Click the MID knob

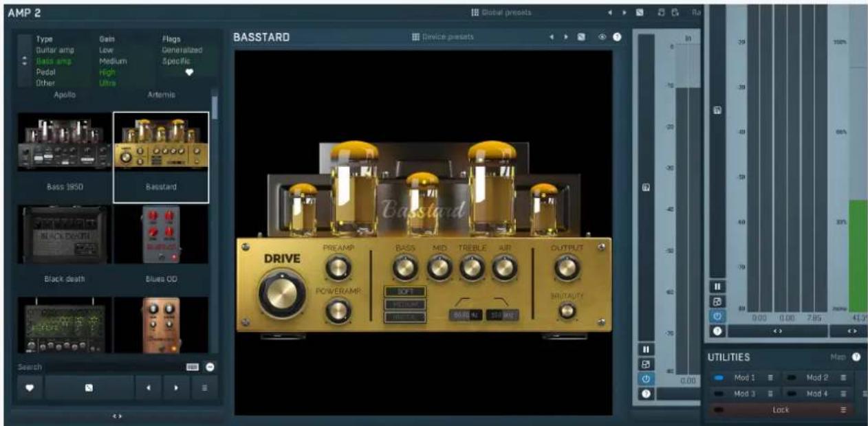click(x=439, y=267)
